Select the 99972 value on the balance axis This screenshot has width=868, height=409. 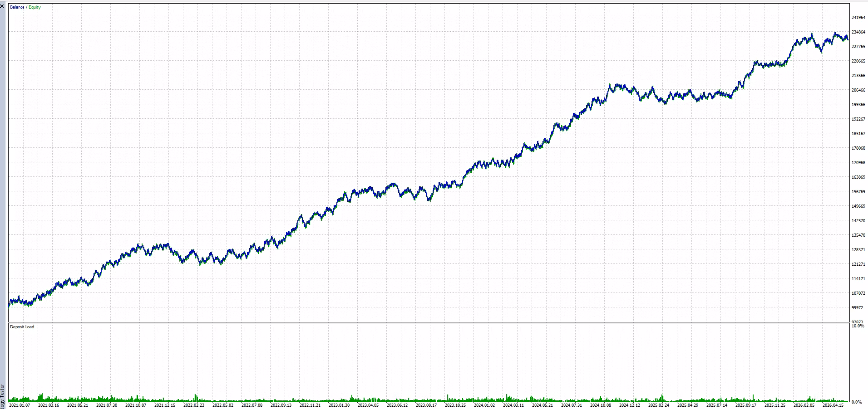[x=857, y=308]
